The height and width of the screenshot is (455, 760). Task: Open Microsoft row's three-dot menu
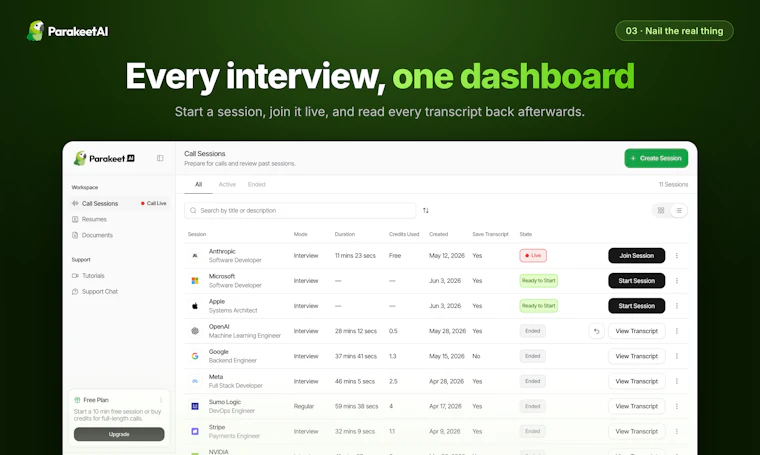click(677, 281)
